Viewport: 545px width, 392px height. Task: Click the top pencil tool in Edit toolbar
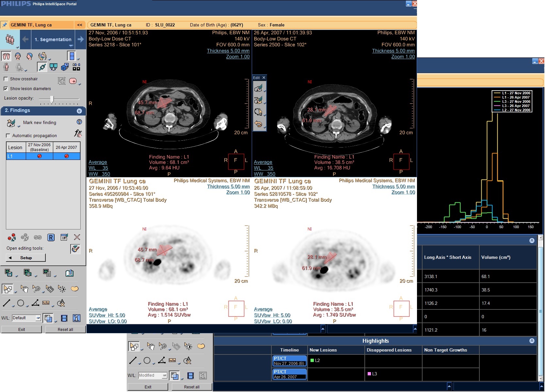tap(258, 88)
